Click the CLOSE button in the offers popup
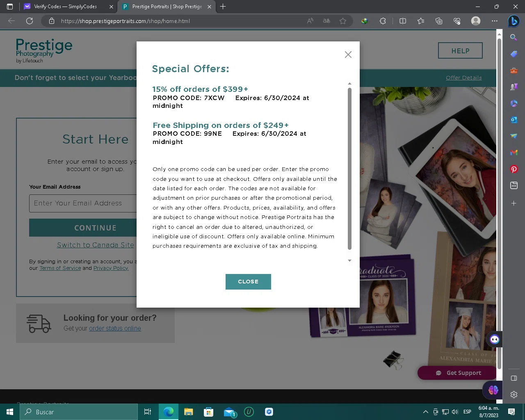 pos(248,282)
